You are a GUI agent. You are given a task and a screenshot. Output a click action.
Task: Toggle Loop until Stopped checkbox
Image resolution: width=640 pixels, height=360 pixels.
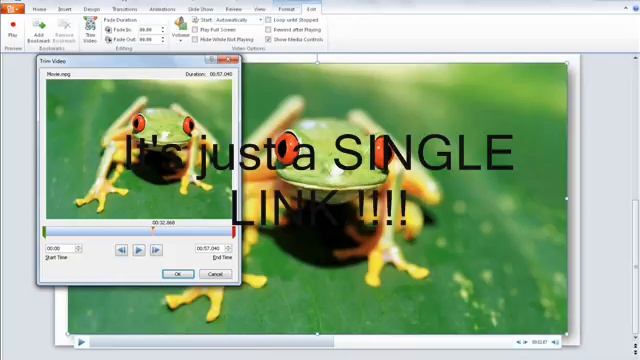(268, 20)
